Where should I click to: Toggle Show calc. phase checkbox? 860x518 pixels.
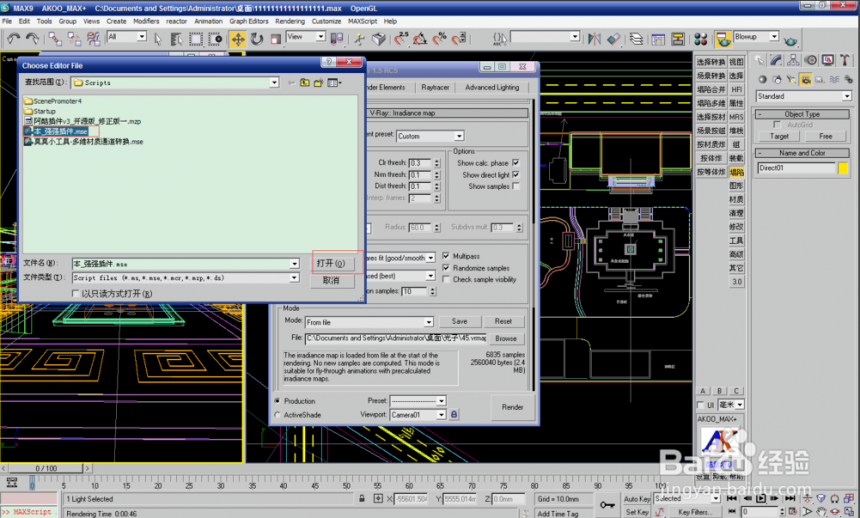coord(516,163)
